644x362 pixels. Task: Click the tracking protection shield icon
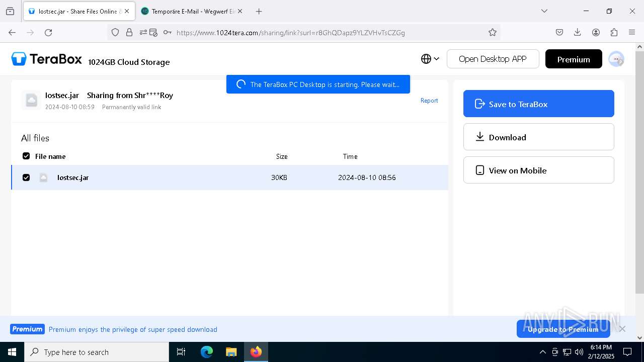[x=115, y=32]
